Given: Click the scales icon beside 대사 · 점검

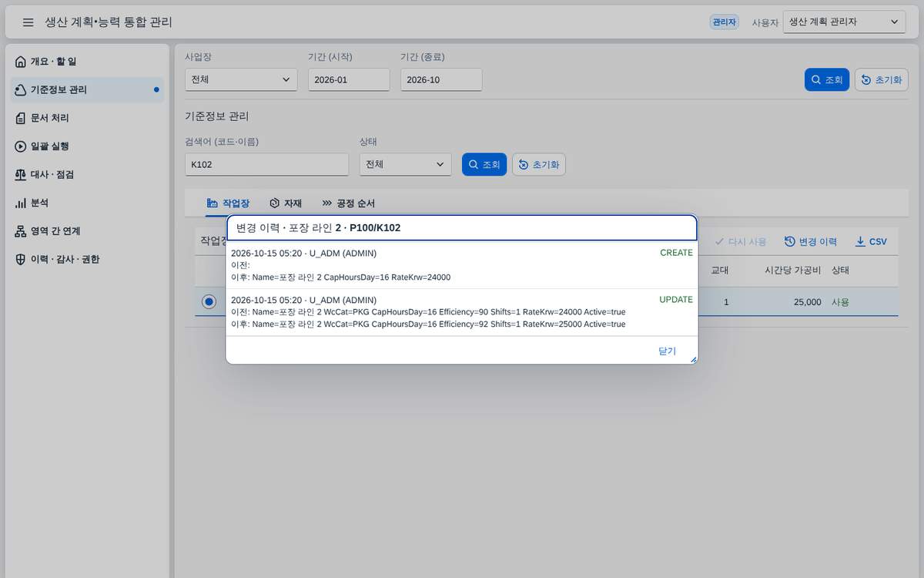Looking at the screenshot, I should click(x=21, y=175).
